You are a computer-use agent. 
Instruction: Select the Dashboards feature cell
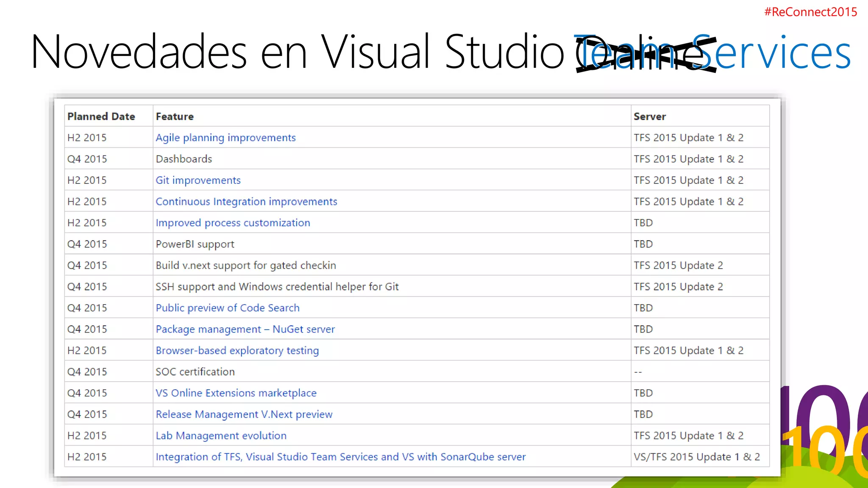pyautogui.click(x=184, y=159)
